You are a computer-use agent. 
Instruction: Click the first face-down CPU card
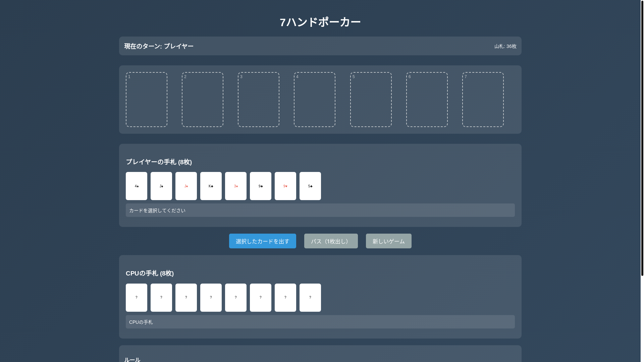click(x=136, y=298)
